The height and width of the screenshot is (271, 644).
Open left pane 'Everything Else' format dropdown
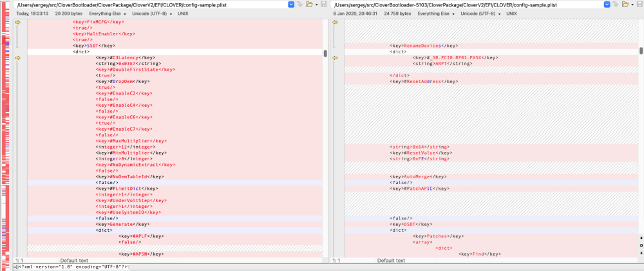click(x=108, y=14)
